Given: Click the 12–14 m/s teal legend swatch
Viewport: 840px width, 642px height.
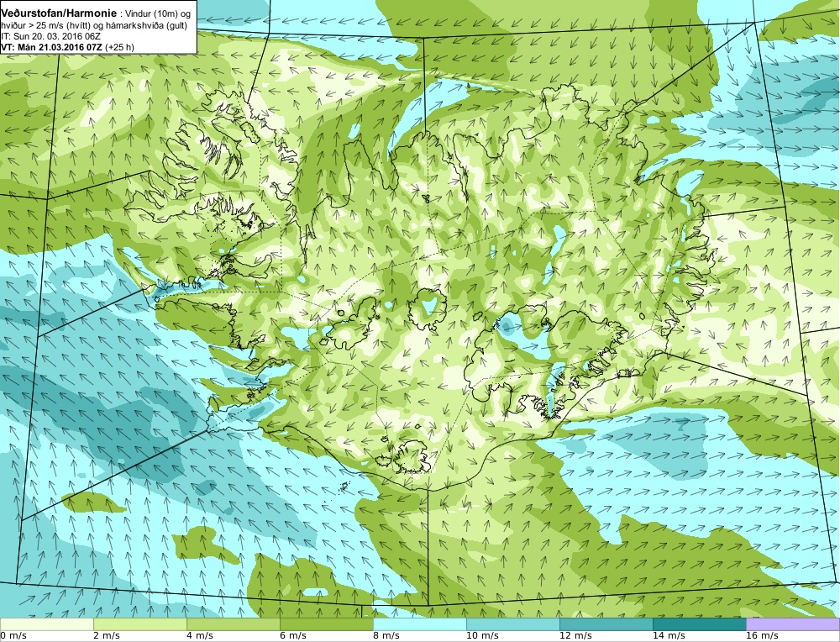Looking at the screenshot, I should (x=606, y=624).
